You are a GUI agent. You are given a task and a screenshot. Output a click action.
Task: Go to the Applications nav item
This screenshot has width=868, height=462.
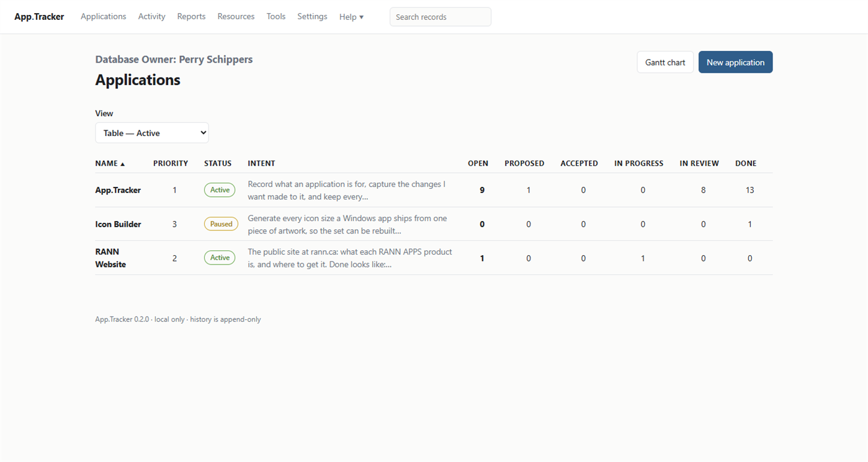tap(103, 17)
